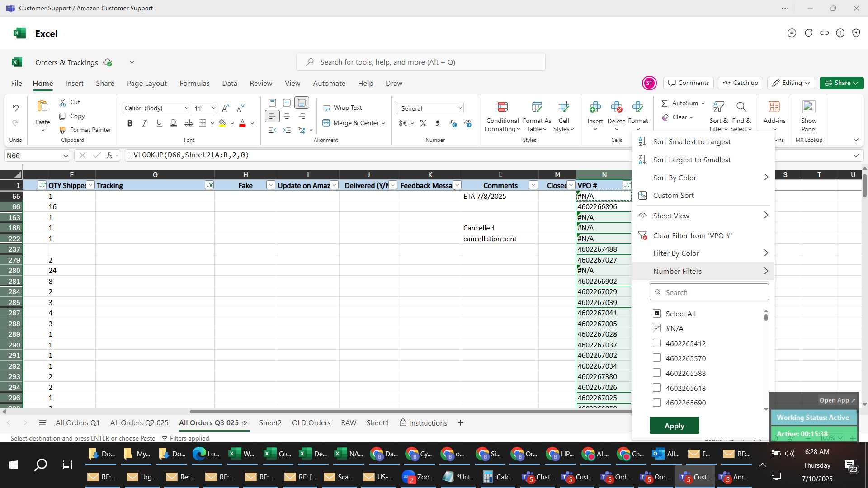The width and height of the screenshot is (868, 488).
Task: Click the Paste clipboard icon
Action: tap(42, 107)
